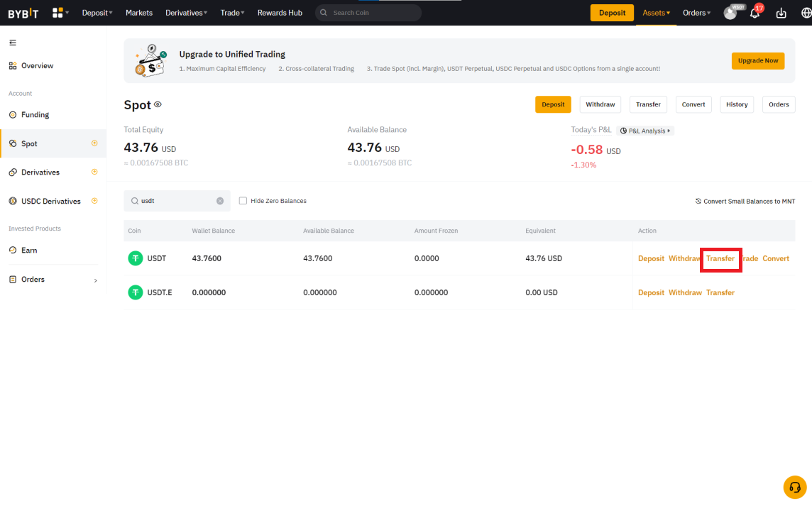Click the Upgrade Now button
Screen dimensions: 812x511
(757, 60)
